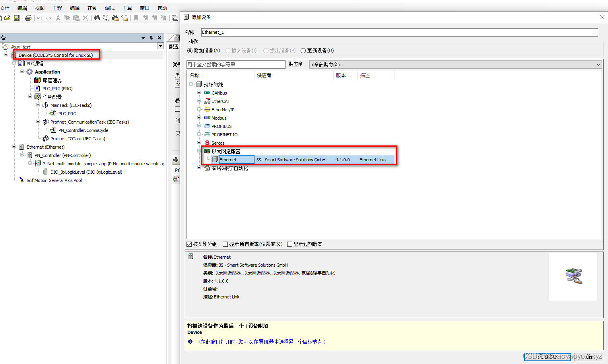Click the CANbus fieldbus icon
Screen dimensions: 608x364
207,93
